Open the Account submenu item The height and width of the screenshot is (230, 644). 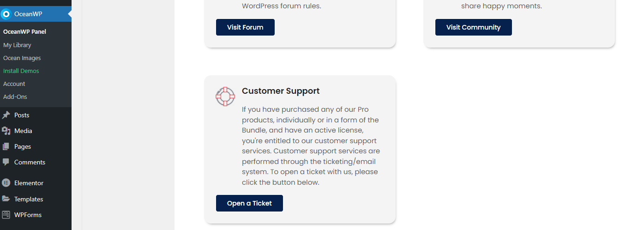(14, 84)
